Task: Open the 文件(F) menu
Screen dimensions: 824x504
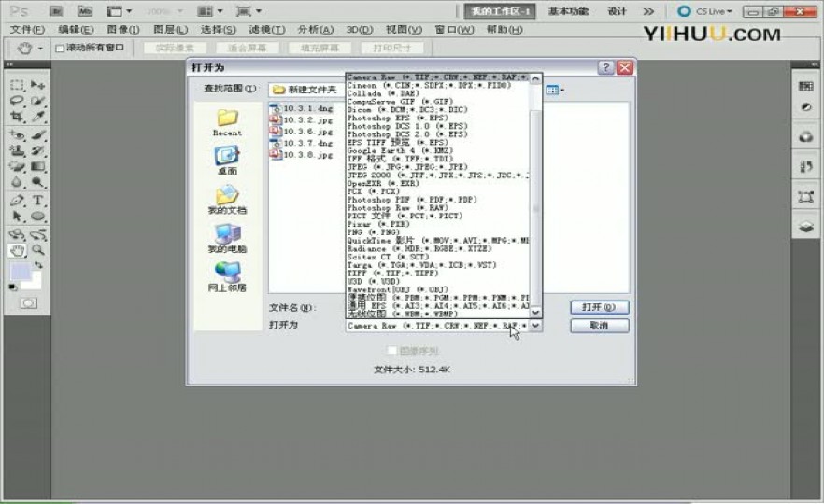Action: pos(27,30)
